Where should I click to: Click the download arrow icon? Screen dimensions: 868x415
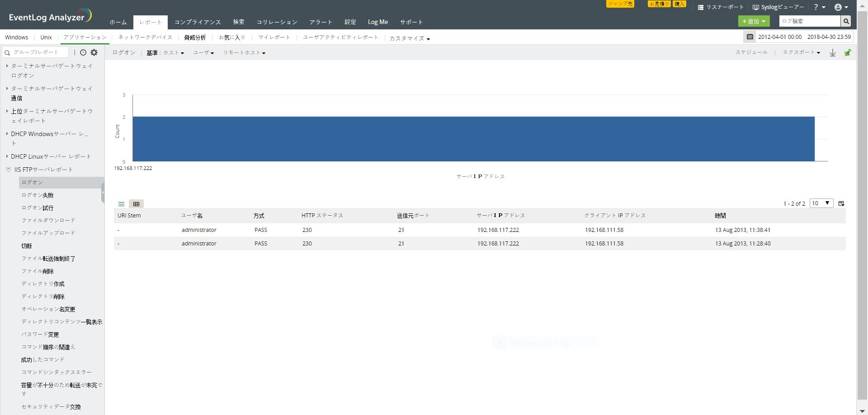click(832, 53)
